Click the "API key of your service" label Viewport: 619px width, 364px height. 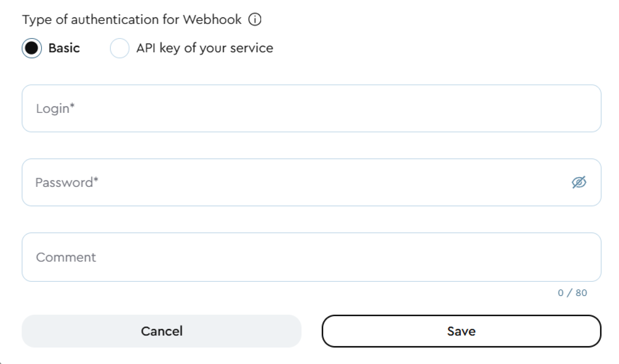205,48
